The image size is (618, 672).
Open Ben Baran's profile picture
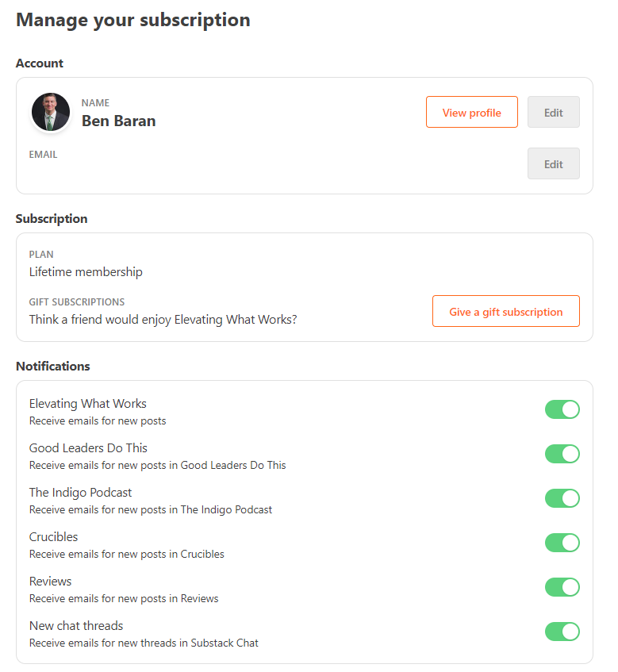(50, 112)
